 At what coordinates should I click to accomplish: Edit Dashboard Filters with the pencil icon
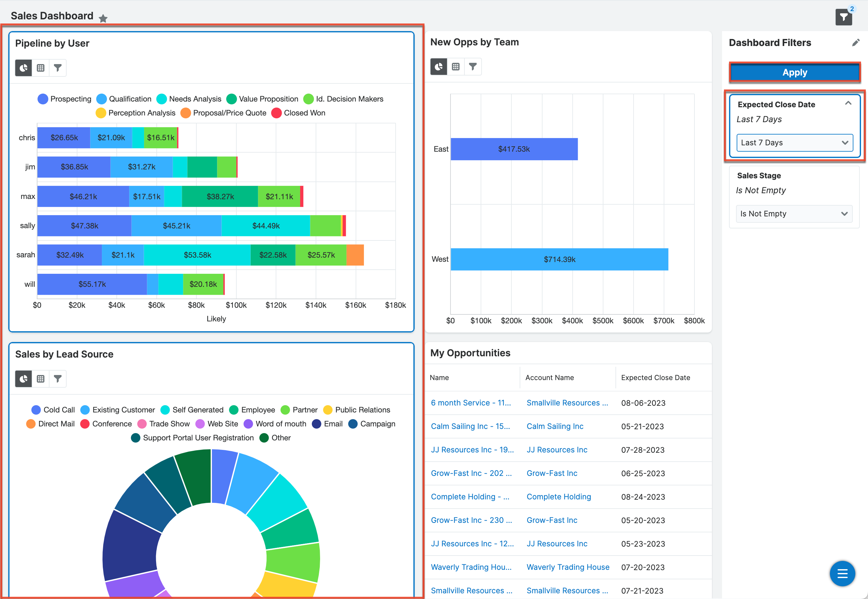[855, 43]
